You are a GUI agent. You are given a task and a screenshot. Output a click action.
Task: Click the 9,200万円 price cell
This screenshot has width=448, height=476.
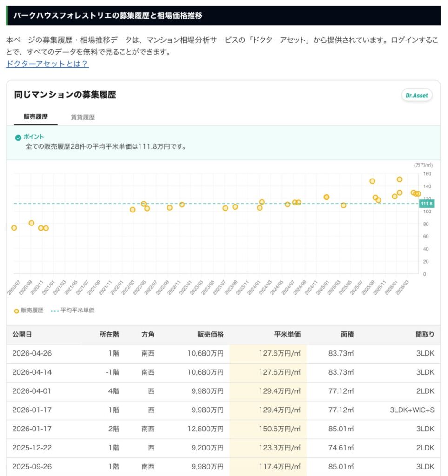pos(207,448)
